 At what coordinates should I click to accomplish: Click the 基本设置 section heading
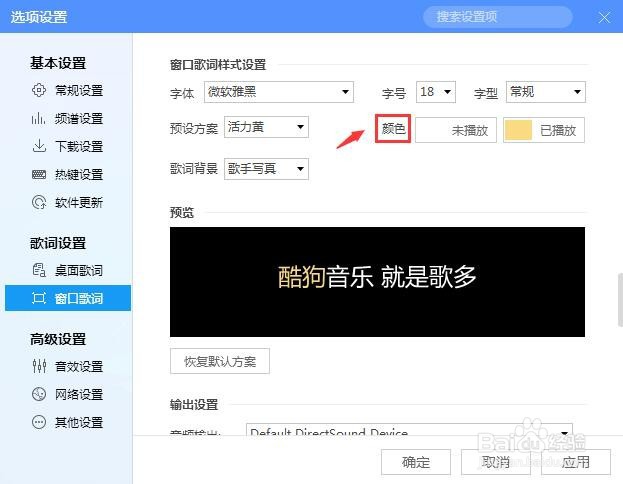(x=58, y=63)
